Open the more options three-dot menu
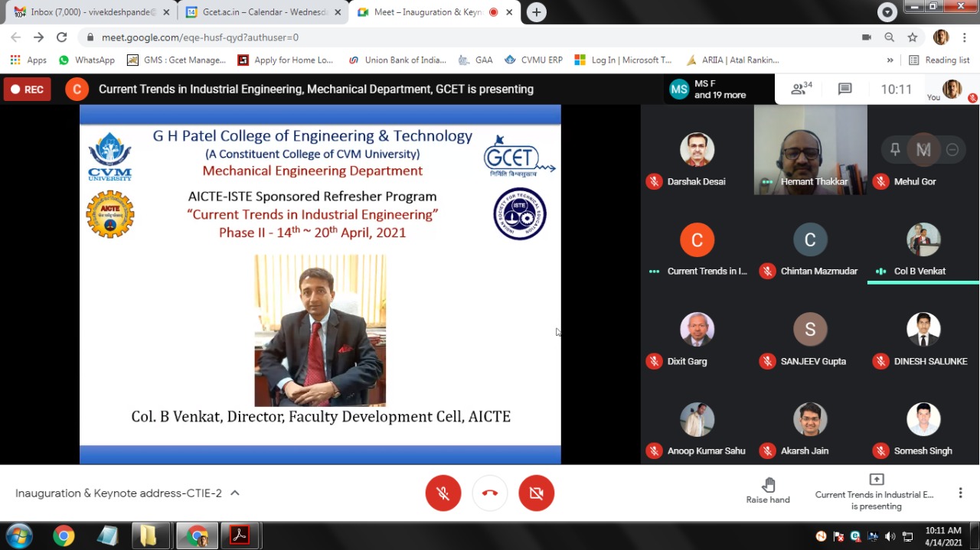The height and width of the screenshot is (550, 980). (x=960, y=493)
